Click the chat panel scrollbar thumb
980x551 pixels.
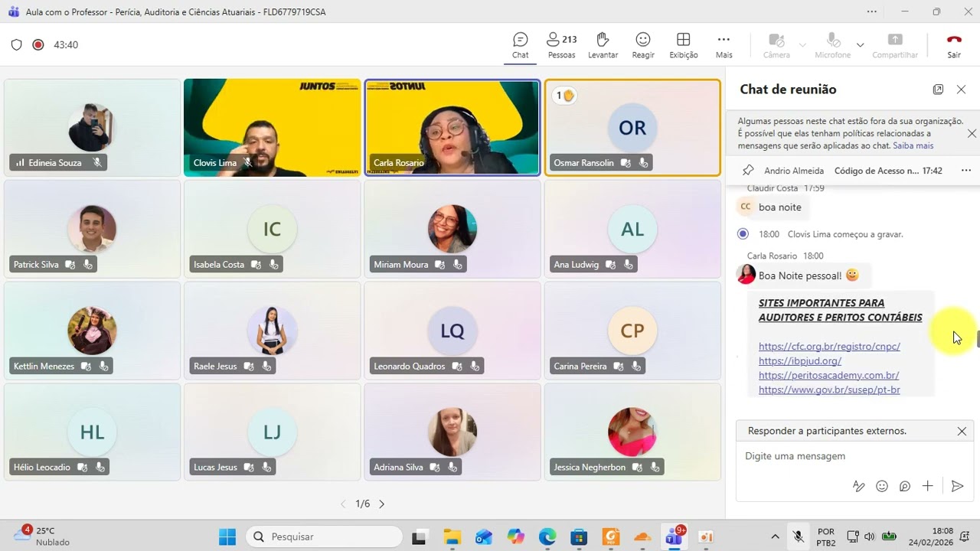(x=977, y=339)
